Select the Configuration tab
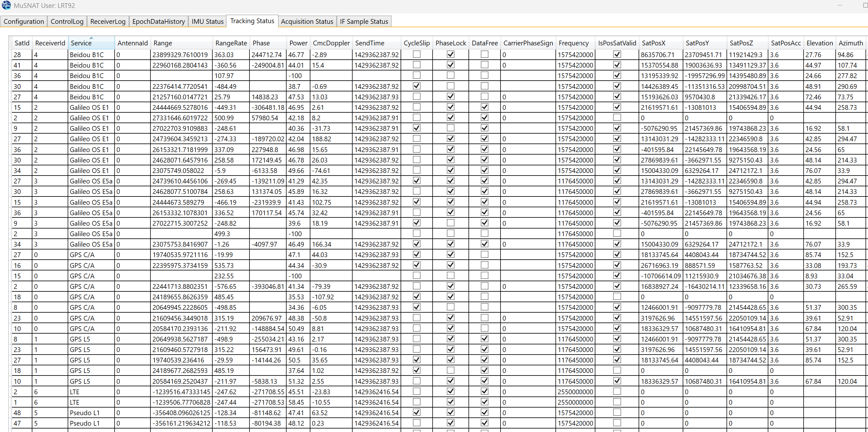Screen dimensions: 868x432 pos(23,22)
